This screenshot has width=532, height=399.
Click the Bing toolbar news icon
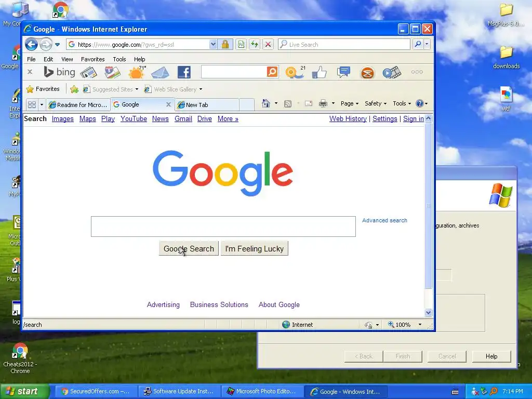88,72
